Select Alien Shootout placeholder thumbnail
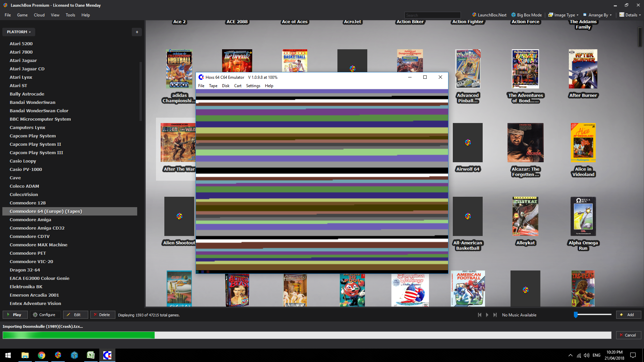 coord(179,216)
